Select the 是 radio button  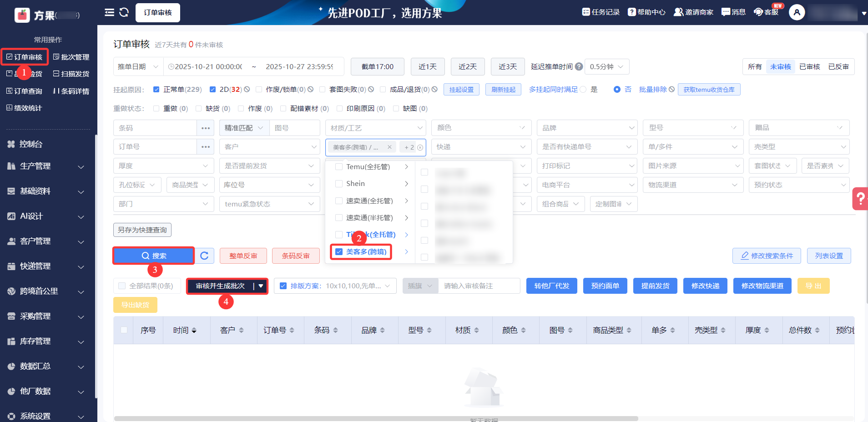[x=583, y=90]
